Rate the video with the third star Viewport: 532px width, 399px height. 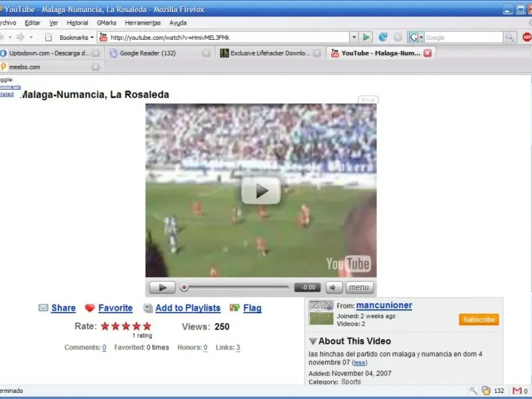pyautogui.click(x=126, y=327)
